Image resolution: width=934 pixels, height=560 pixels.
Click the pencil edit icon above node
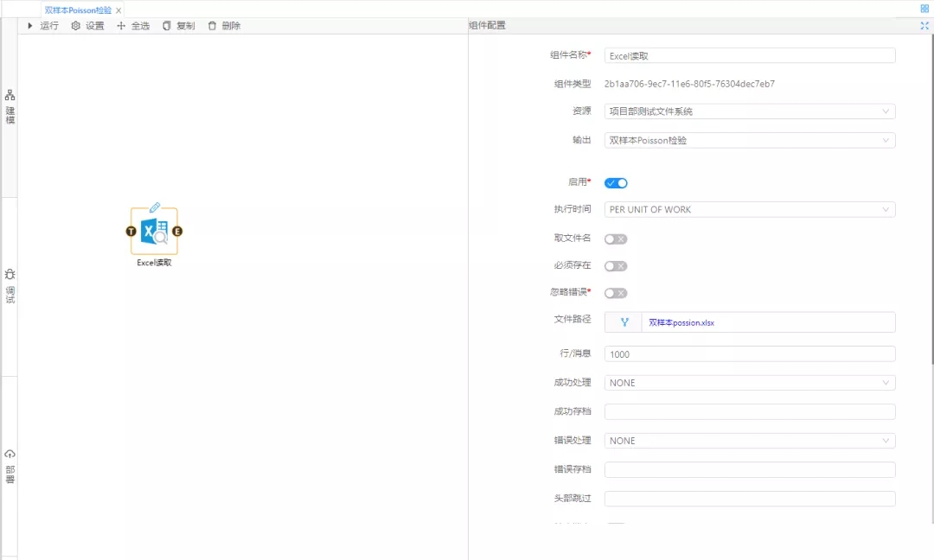pos(155,207)
